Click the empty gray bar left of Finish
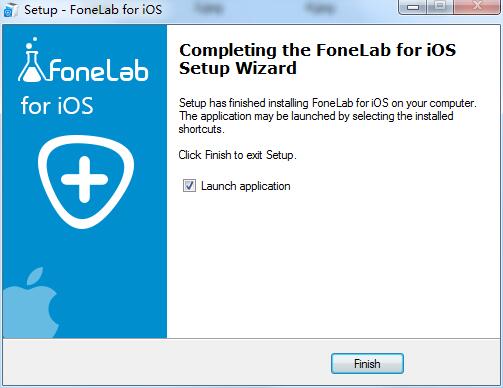 167,363
